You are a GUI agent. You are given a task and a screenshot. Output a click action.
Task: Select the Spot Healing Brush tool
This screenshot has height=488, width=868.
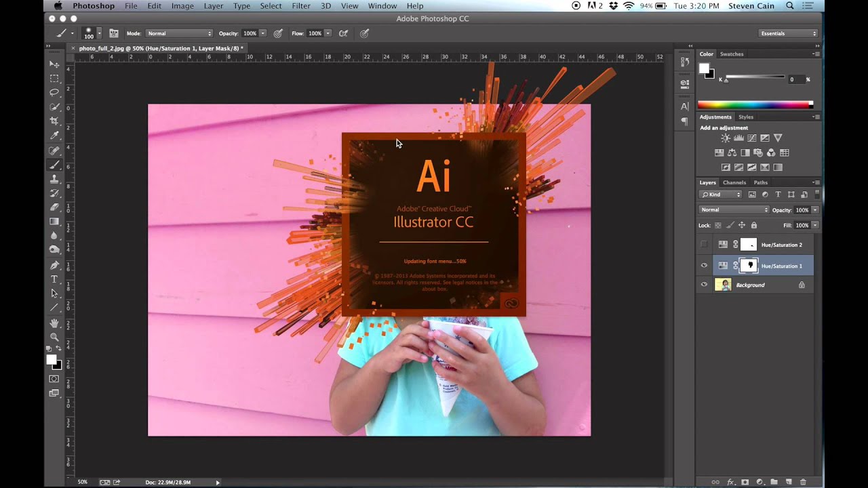click(54, 150)
